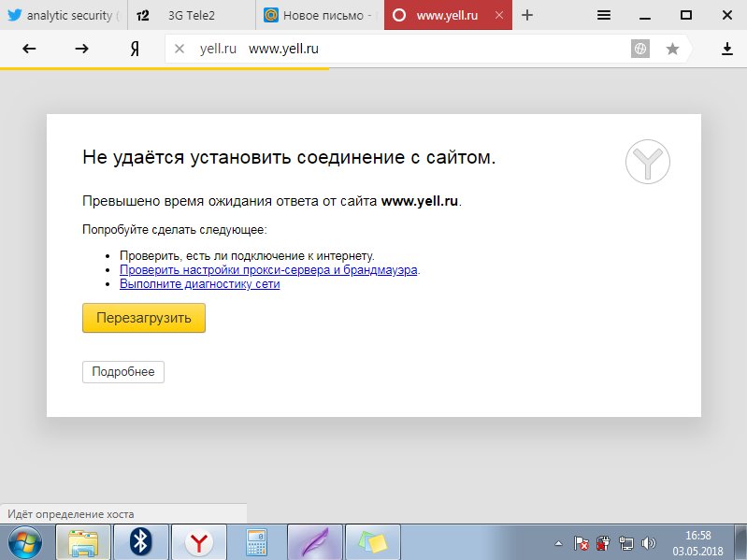Click the Show Desktop strip beside the clock

pyautogui.click(x=740, y=542)
